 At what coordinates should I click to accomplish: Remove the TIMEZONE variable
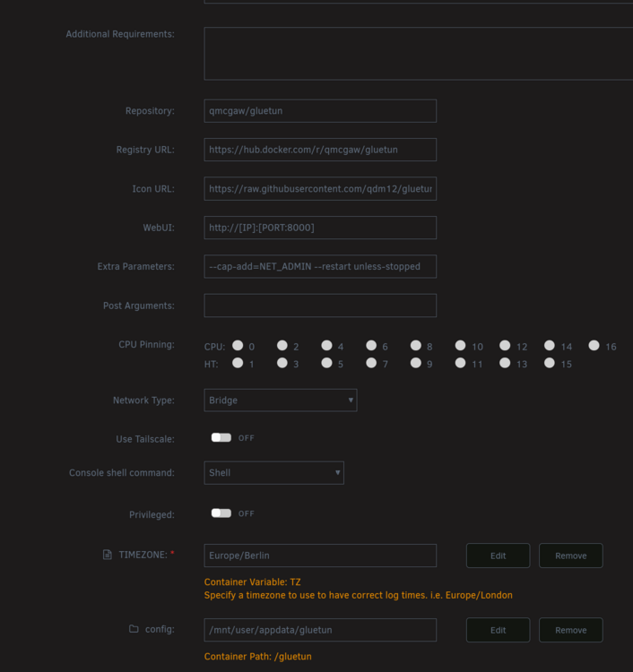(571, 556)
